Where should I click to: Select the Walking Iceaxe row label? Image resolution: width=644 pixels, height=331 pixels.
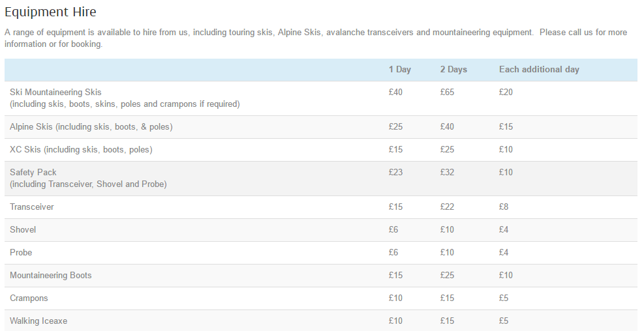pyautogui.click(x=38, y=321)
